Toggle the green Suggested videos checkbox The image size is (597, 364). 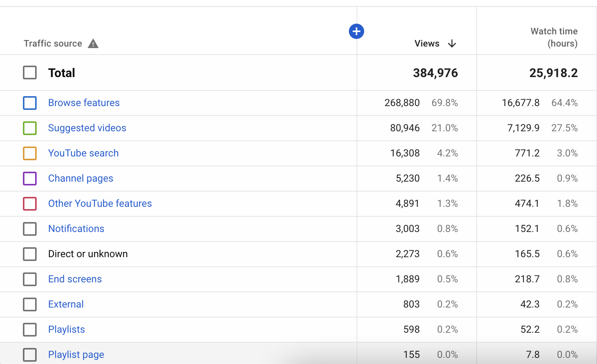point(30,128)
